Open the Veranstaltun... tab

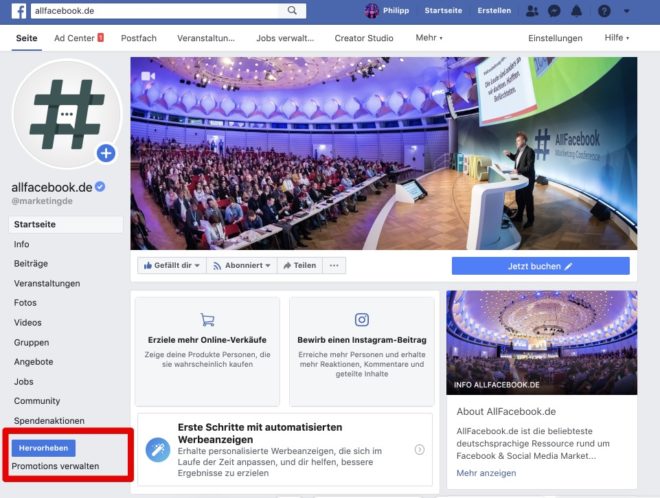[206, 38]
